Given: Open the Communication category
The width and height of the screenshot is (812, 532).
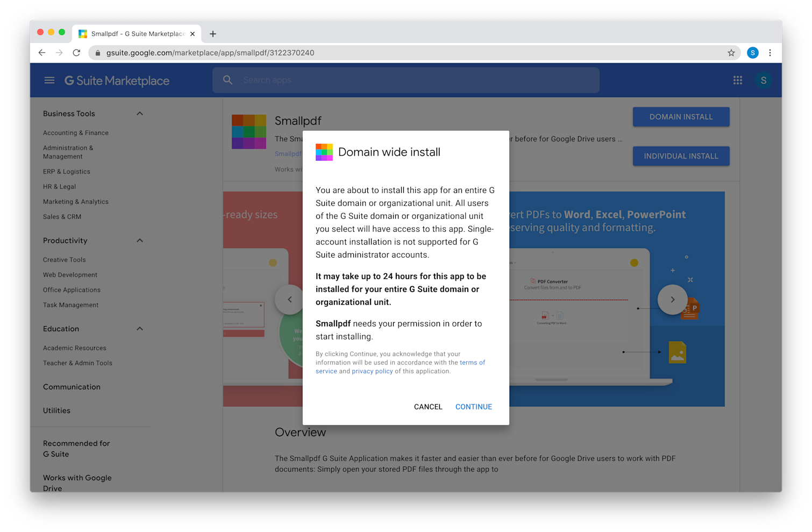Looking at the screenshot, I should point(72,387).
